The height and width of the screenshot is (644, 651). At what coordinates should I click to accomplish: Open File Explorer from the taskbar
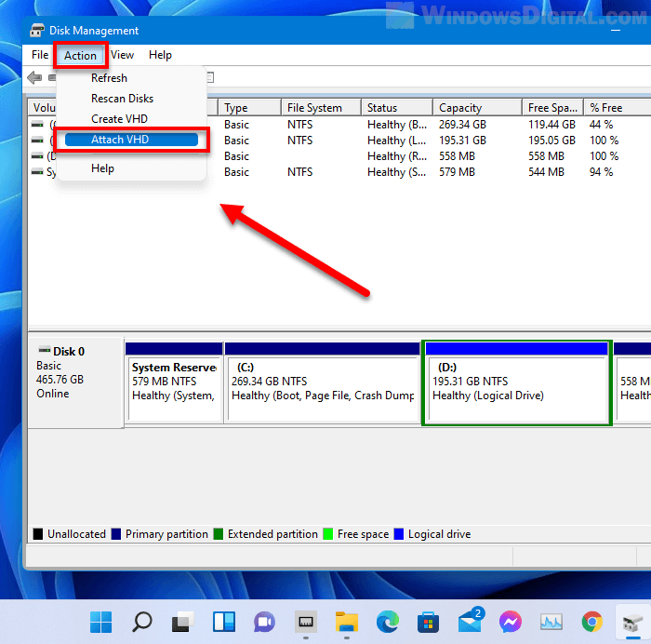[347, 622]
